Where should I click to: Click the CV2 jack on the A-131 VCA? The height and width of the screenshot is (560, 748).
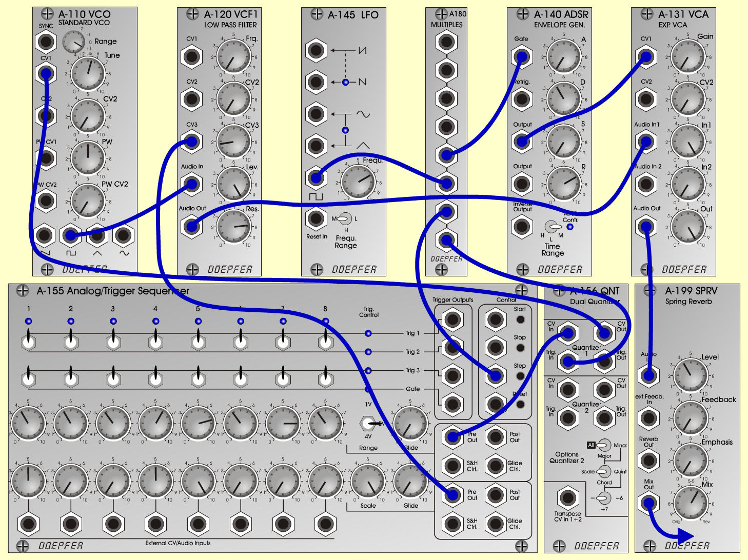646,99
